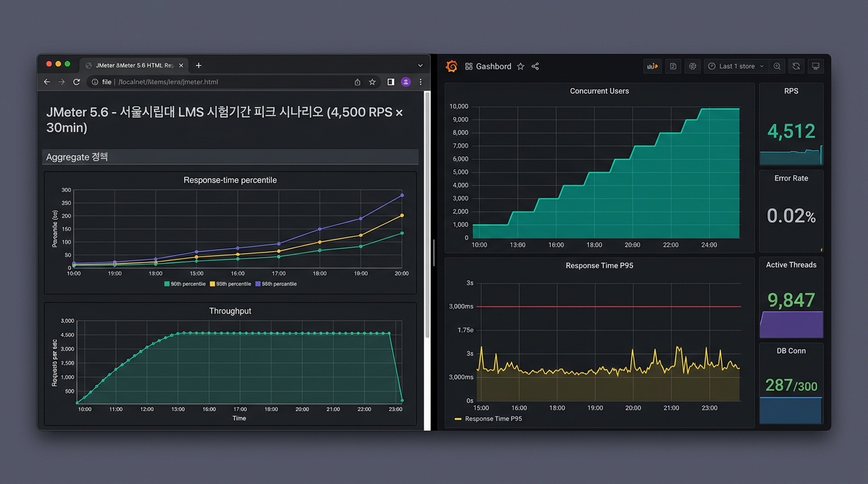
Task: Click the Active Threads purple sparkline
Action: click(x=791, y=325)
